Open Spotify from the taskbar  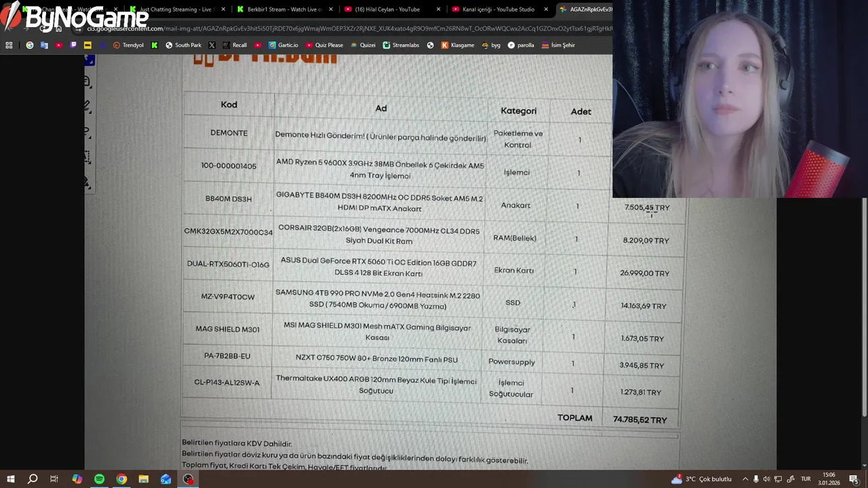pos(99,479)
